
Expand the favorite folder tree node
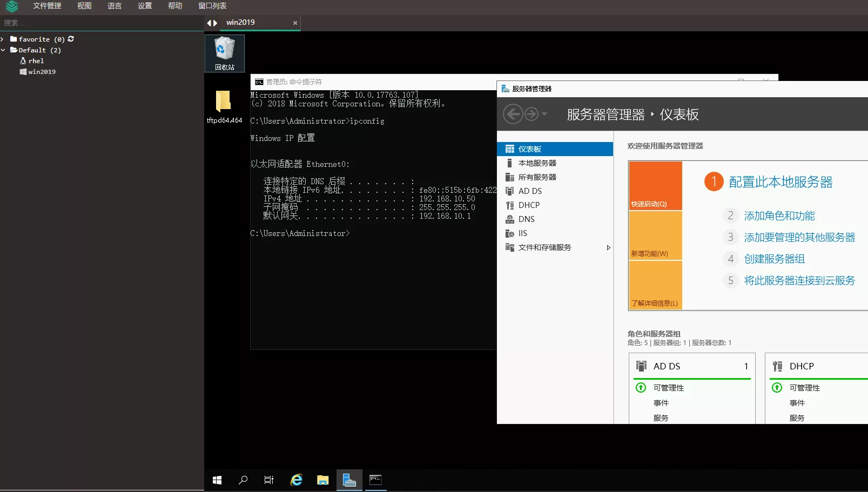tap(3, 39)
